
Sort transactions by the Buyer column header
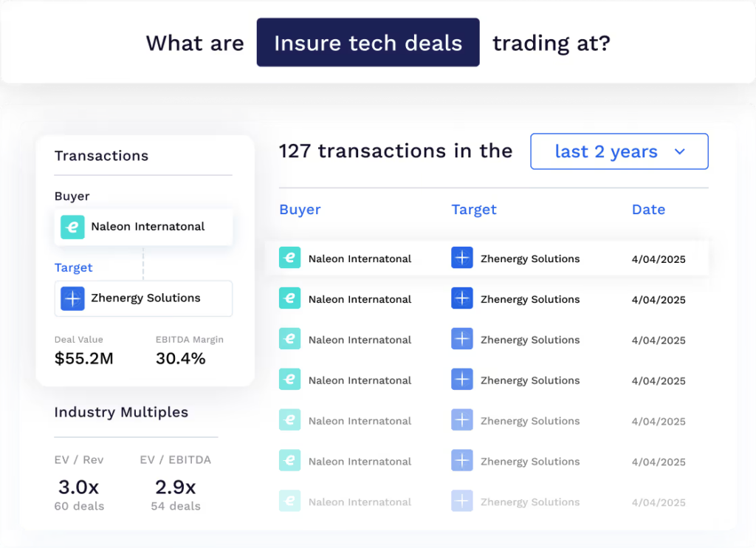click(300, 209)
